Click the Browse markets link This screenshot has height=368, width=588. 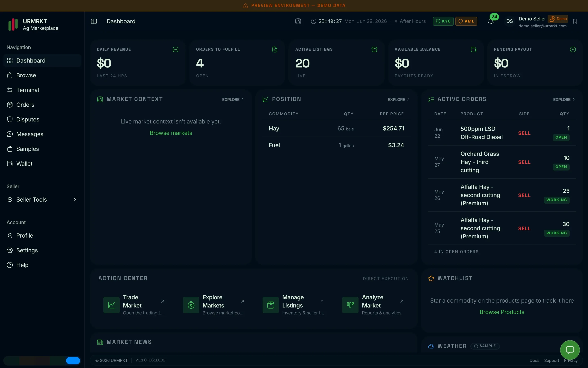(x=171, y=133)
